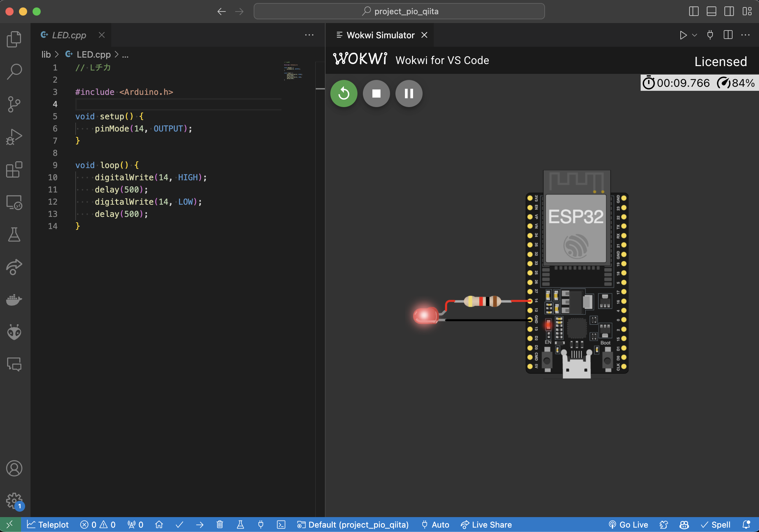Open PlatformIO terminal icon in status bar

(x=281, y=525)
